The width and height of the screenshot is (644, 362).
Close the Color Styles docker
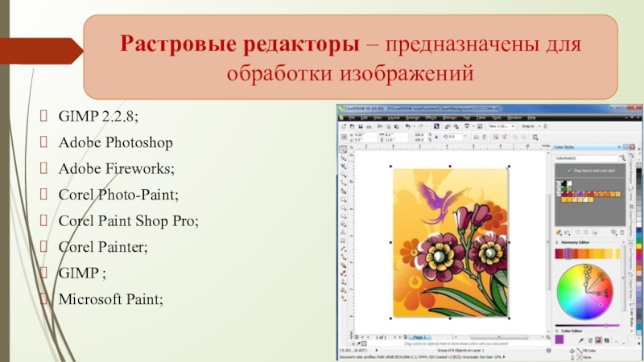point(632,147)
